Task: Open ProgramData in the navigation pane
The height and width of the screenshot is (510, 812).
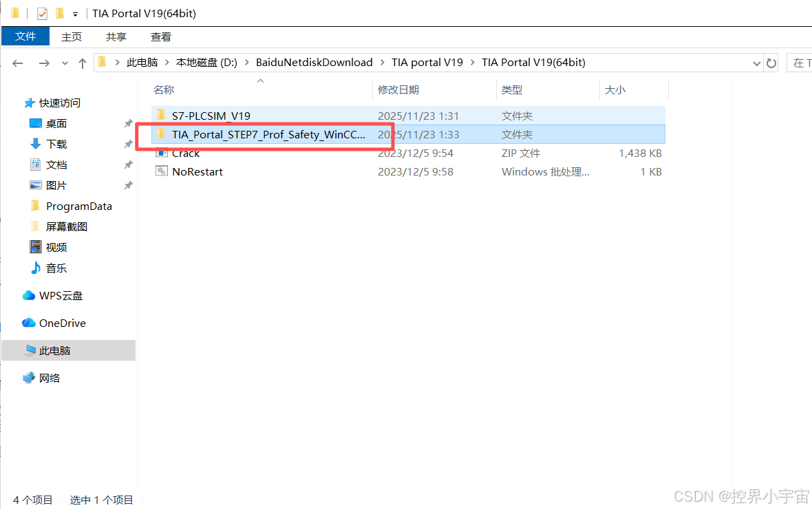Action: click(x=78, y=206)
